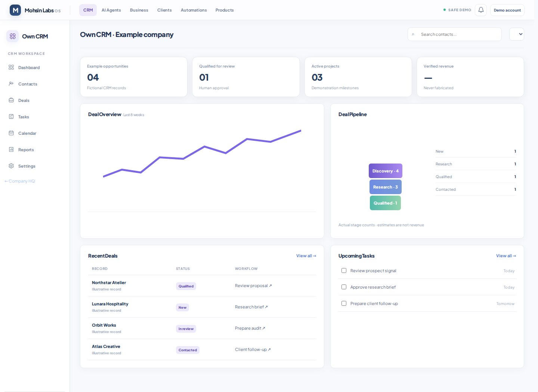Click the Dashboard icon in the sidebar
This screenshot has width=538, height=392.
(x=11, y=68)
